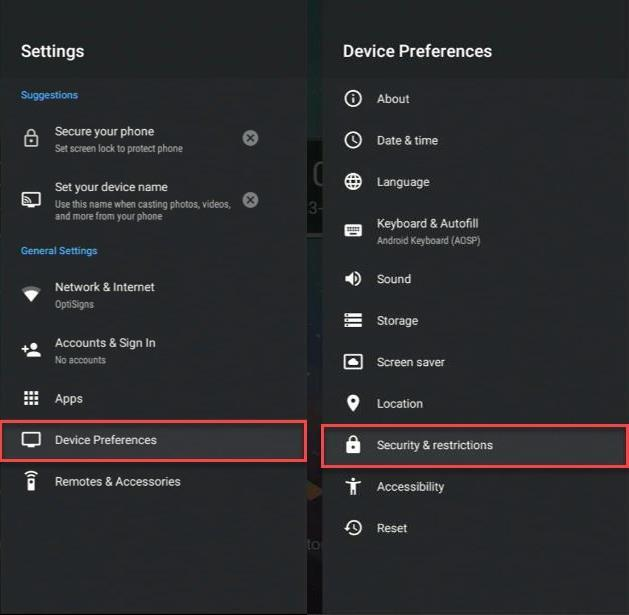The width and height of the screenshot is (629, 615).
Task: Click the cast screen icon for device name
Action: click(x=31, y=200)
